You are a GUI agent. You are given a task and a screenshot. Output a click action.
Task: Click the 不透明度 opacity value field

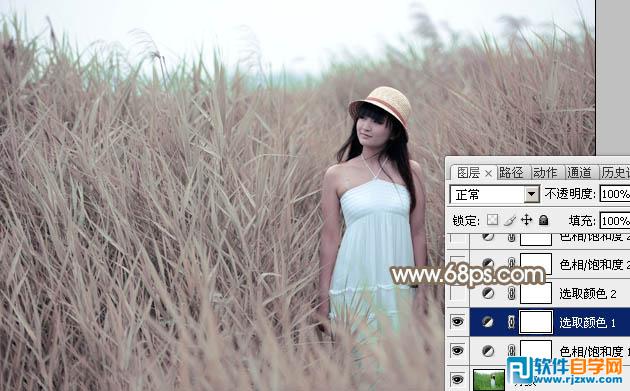coord(615,194)
